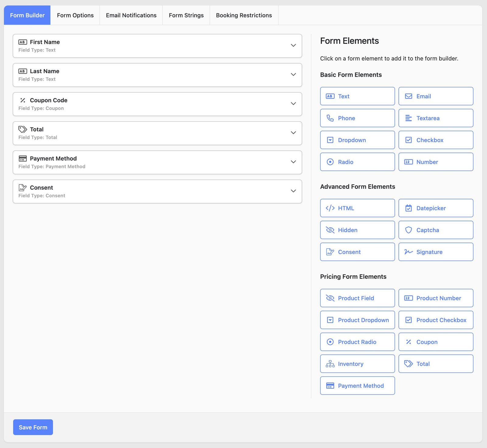Add a basic Checkbox element

[436, 140]
